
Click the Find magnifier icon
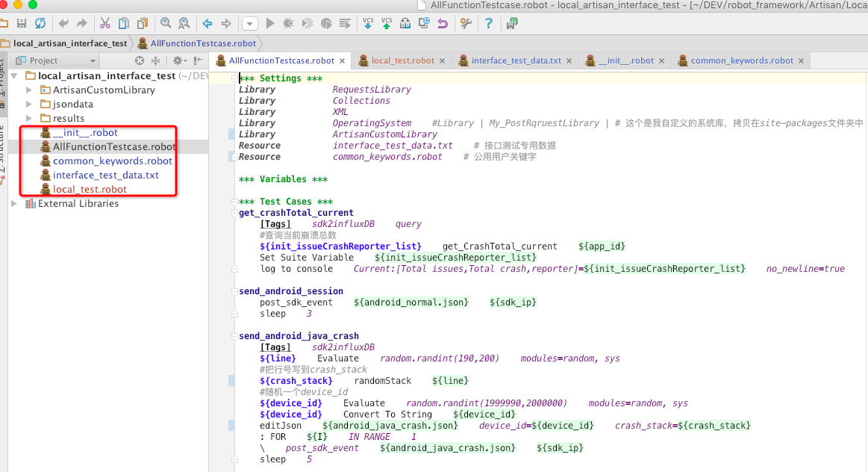click(166, 24)
